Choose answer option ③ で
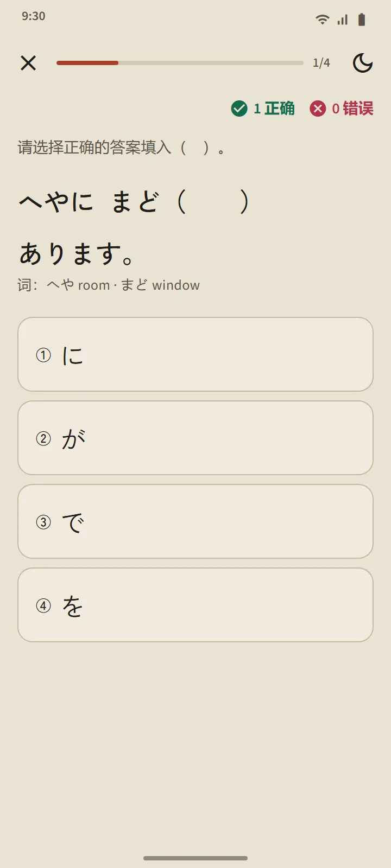The height and width of the screenshot is (868, 391). 195,521
